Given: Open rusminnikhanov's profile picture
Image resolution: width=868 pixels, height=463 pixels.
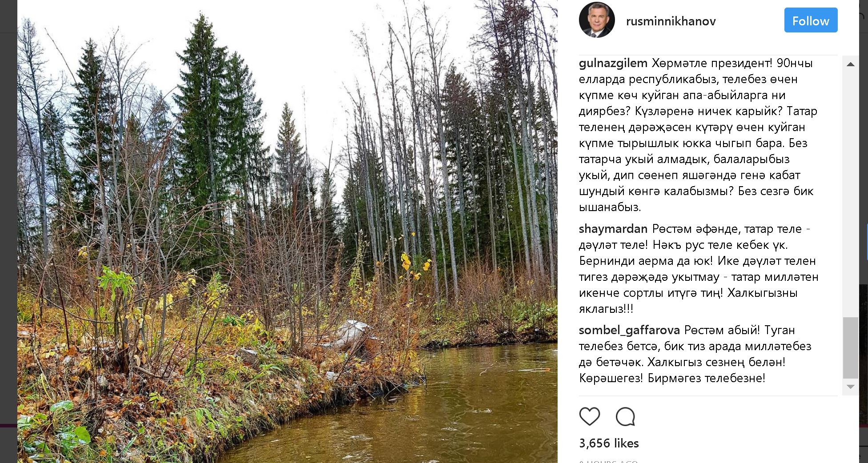Looking at the screenshot, I should point(597,20).
